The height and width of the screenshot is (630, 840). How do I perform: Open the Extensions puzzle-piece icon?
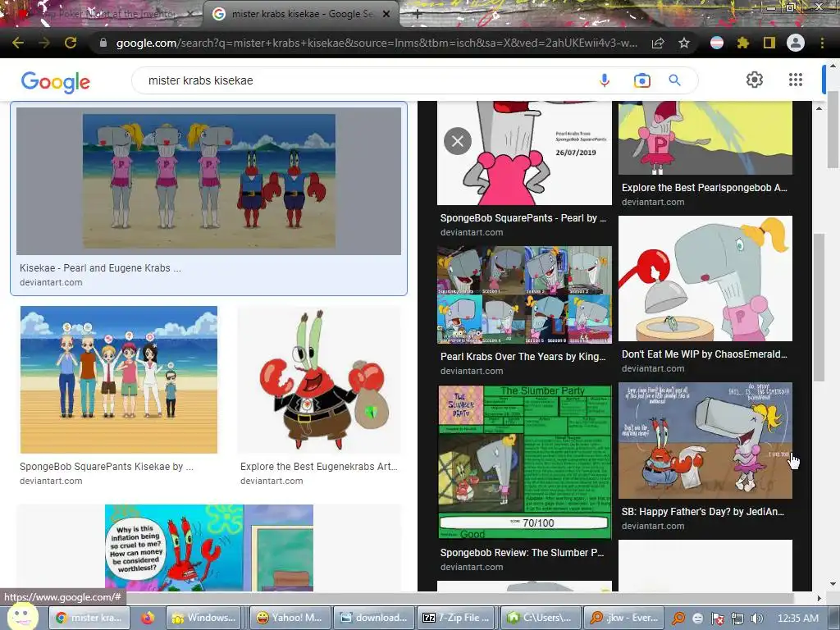(x=743, y=43)
